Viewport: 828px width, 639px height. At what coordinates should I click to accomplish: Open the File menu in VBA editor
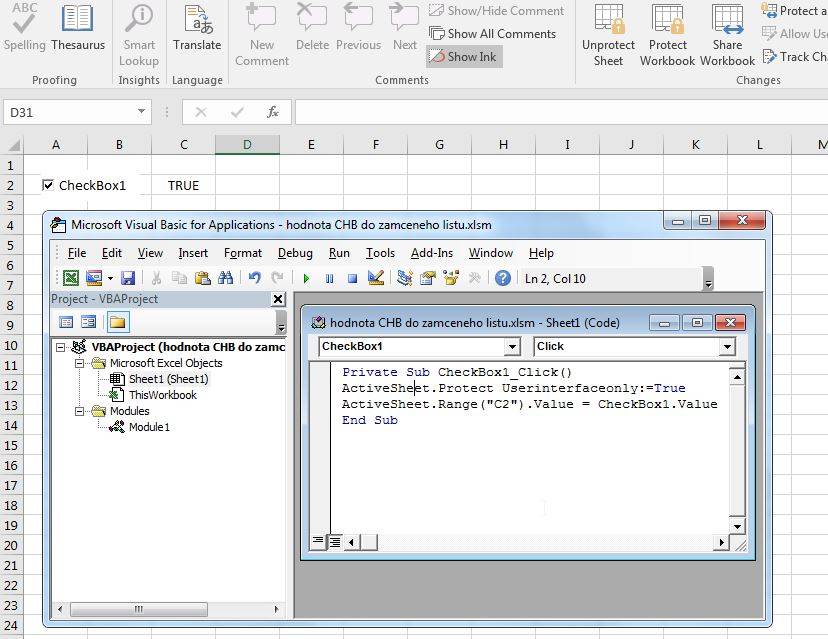click(x=77, y=253)
